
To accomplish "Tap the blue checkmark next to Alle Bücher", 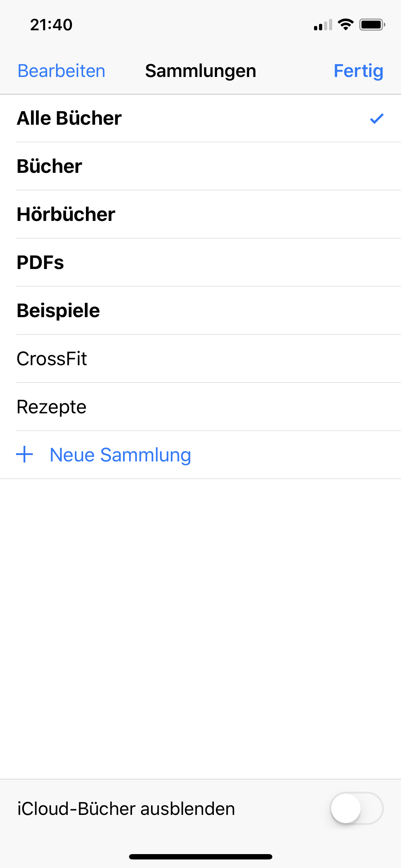I will point(376,118).
